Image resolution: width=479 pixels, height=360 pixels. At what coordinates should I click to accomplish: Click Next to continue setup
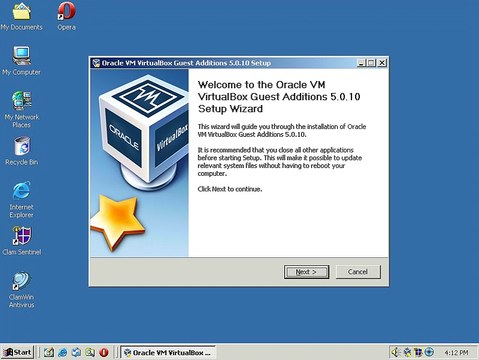point(306,272)
